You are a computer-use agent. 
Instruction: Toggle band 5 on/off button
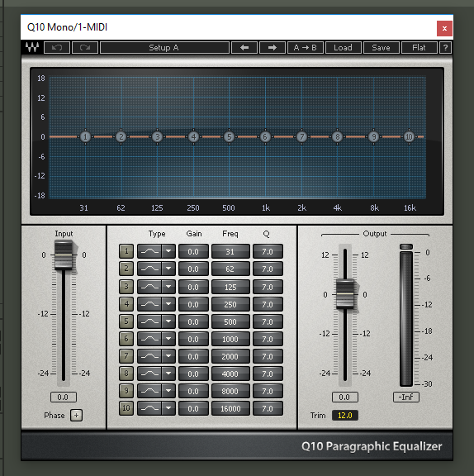tap(126, 321)
